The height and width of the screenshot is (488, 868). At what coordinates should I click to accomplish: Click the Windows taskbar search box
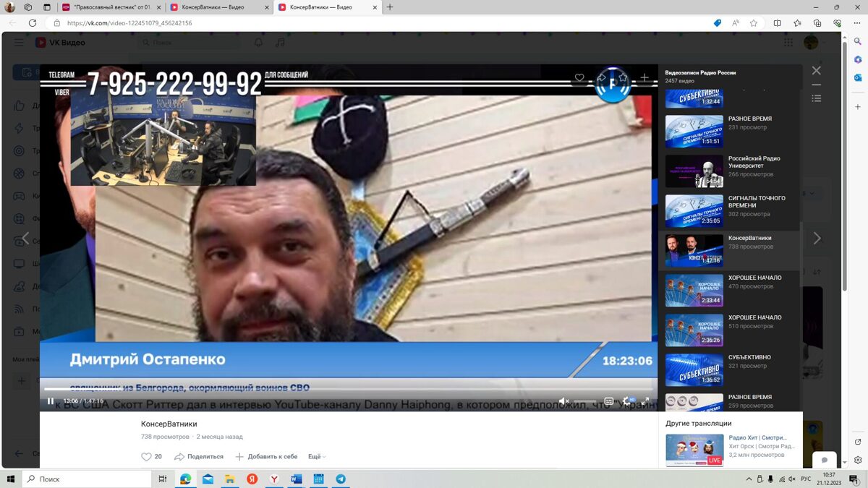click(x=87, y=479)
